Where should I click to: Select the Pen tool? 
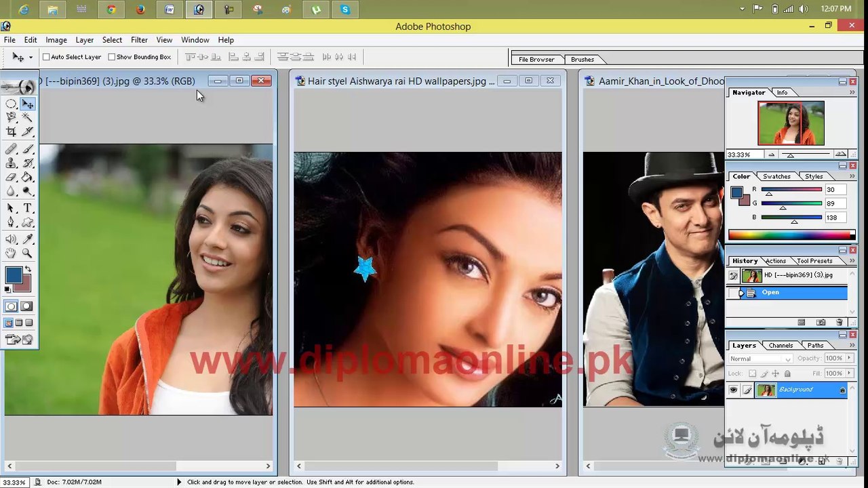coord(12,222)
